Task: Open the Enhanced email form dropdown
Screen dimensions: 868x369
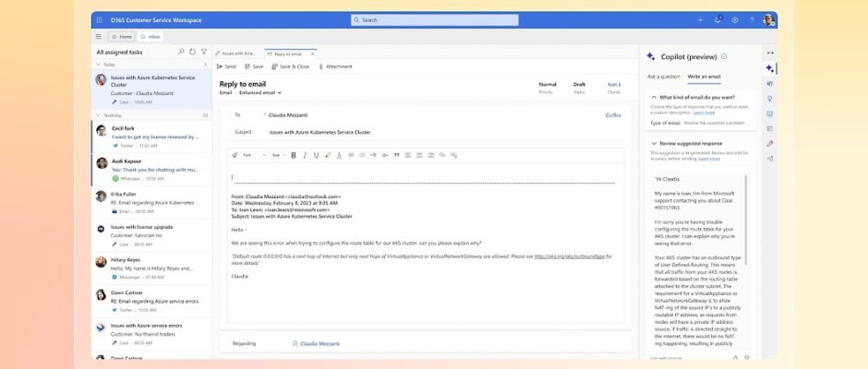Action: point(260,92)
